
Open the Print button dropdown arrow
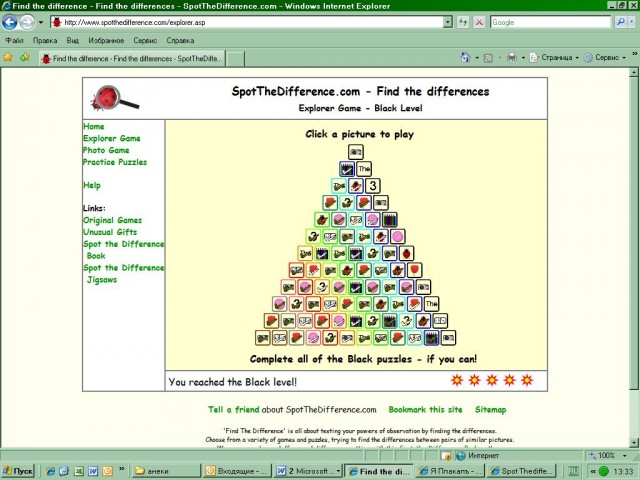click(523, 58)
